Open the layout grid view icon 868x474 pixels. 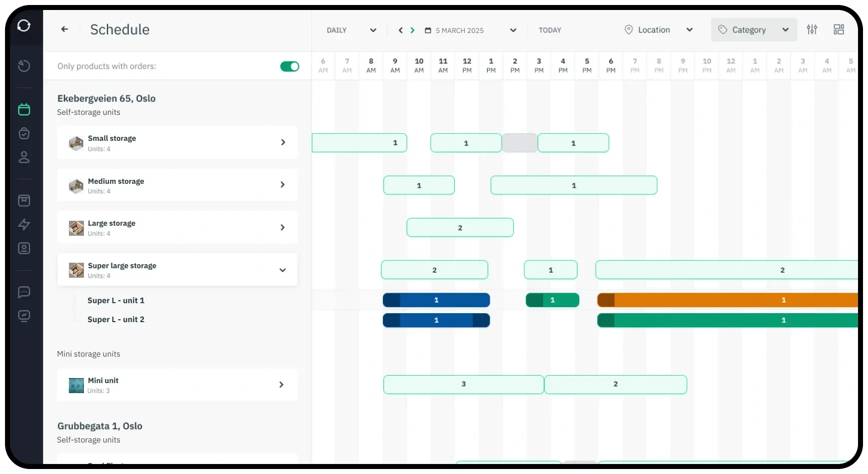[839, 30]
